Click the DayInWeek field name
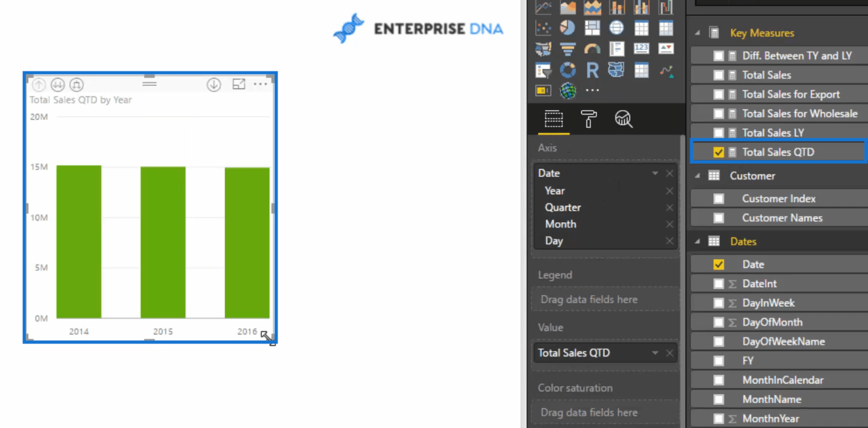868x428 pixels. coord(768,303)
